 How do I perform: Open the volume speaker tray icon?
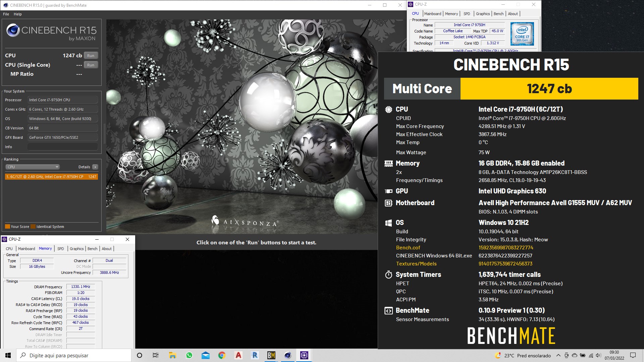(599, 355)
